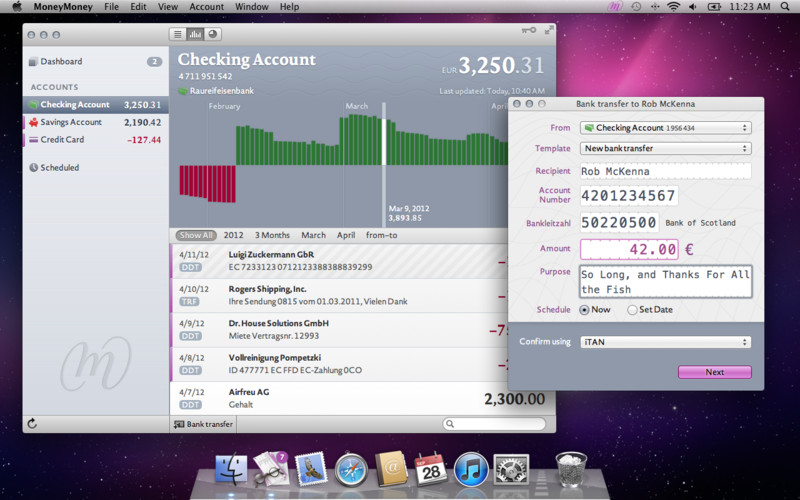The height and width of the screenshot is (500, 800).
Task: Select Vollreinigung Pompetzki transaction
Action: pyautogui.click(x=339, y=364)
